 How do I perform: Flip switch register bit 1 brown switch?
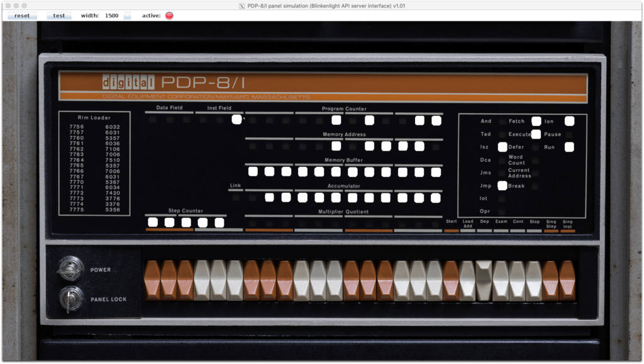(x=268, y=280)
